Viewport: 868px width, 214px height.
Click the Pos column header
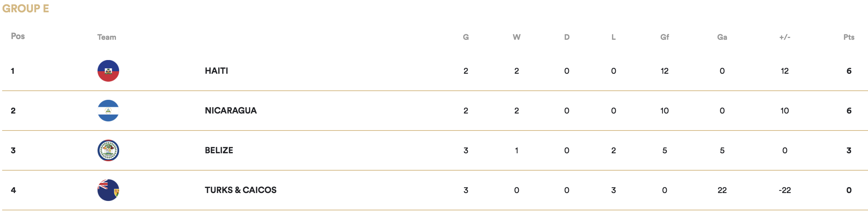tap(18, 36)
